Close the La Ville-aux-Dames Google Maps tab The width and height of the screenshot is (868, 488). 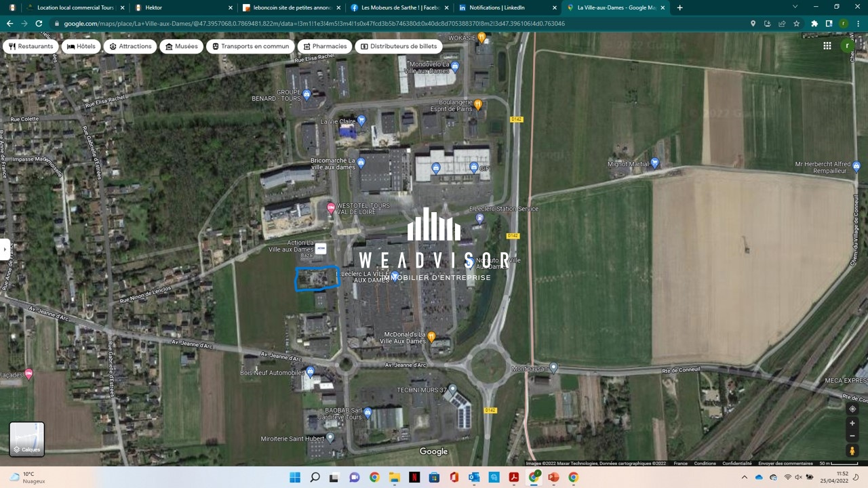663,7
